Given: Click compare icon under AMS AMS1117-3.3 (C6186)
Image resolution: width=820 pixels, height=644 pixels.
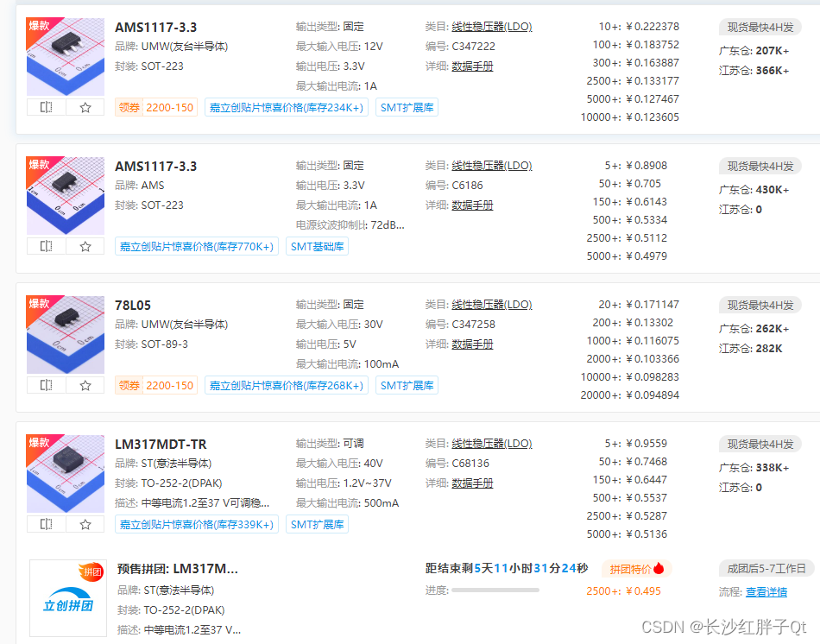Looking at the screenshot, I should point(47,246).
